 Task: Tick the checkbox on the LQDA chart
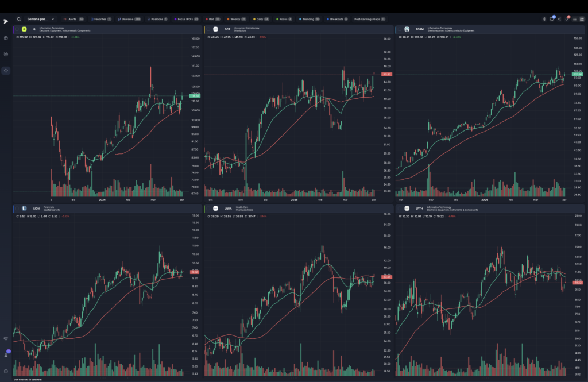click(208, 209)
